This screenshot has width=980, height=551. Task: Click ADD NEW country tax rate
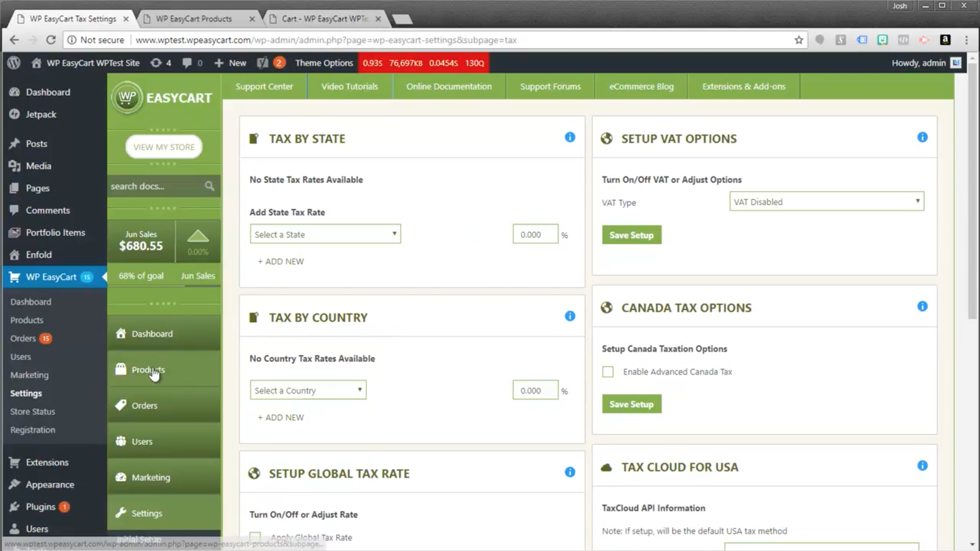(x=281, y=417)
